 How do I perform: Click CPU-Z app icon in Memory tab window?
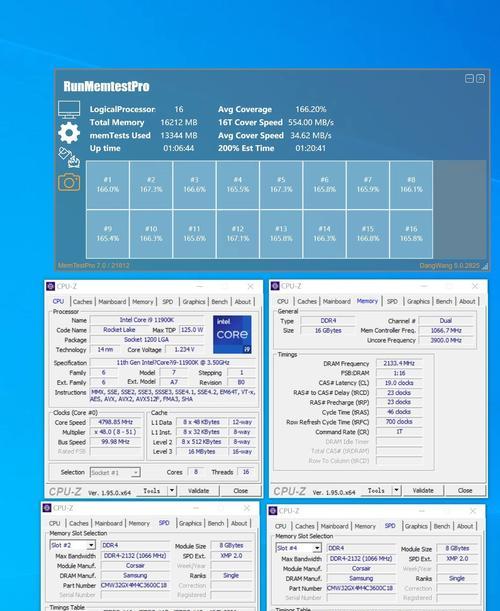[275, 286]
